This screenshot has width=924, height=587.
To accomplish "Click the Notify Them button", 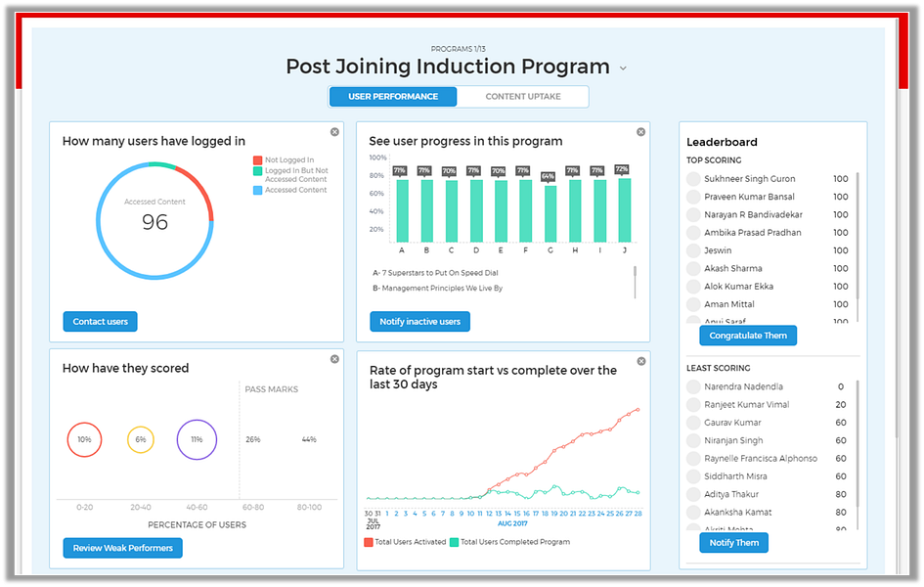I will click(733, 543).
